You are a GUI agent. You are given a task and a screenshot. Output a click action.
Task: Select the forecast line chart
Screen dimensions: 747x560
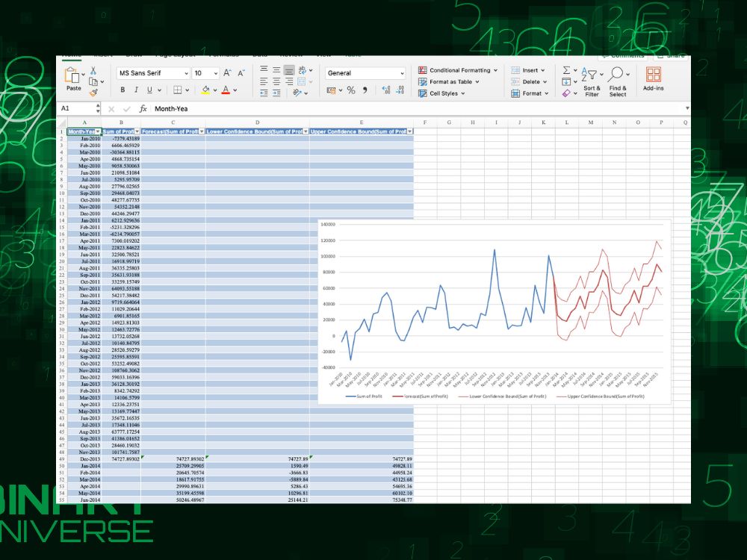click(494, 312)
